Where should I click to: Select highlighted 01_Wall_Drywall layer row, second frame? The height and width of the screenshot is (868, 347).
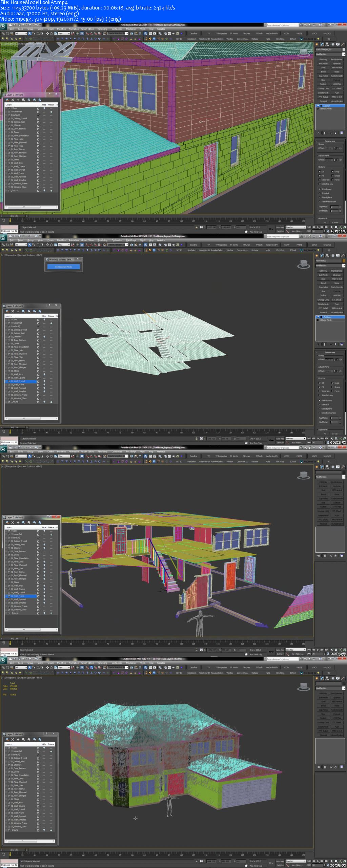click(x=21, y=381)
